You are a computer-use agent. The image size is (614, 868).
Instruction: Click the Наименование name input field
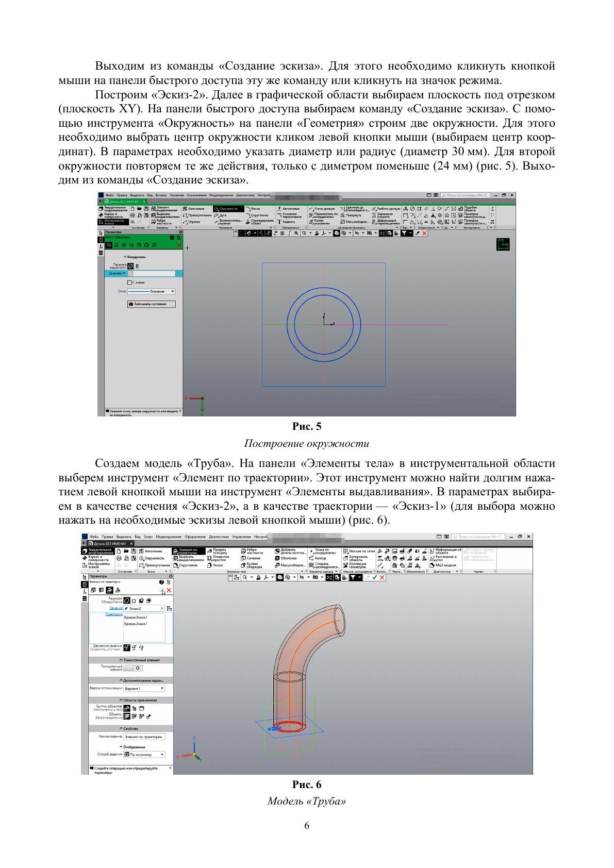(x=144, y=737)
